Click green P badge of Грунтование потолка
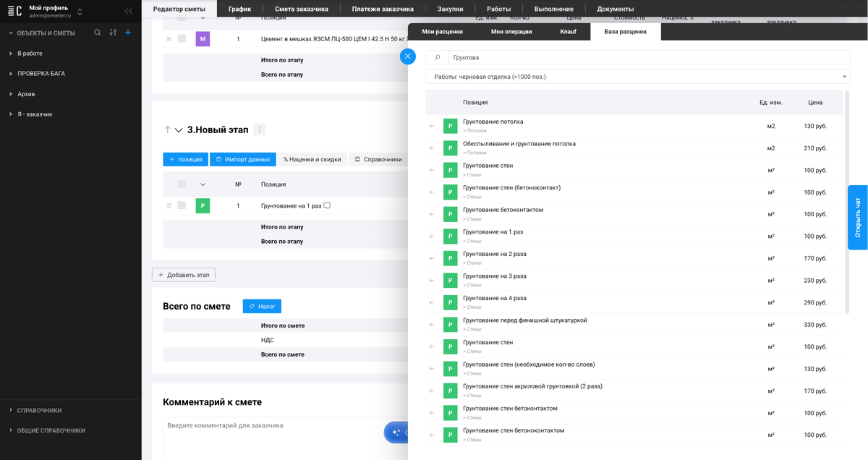 tap(450, 126)
